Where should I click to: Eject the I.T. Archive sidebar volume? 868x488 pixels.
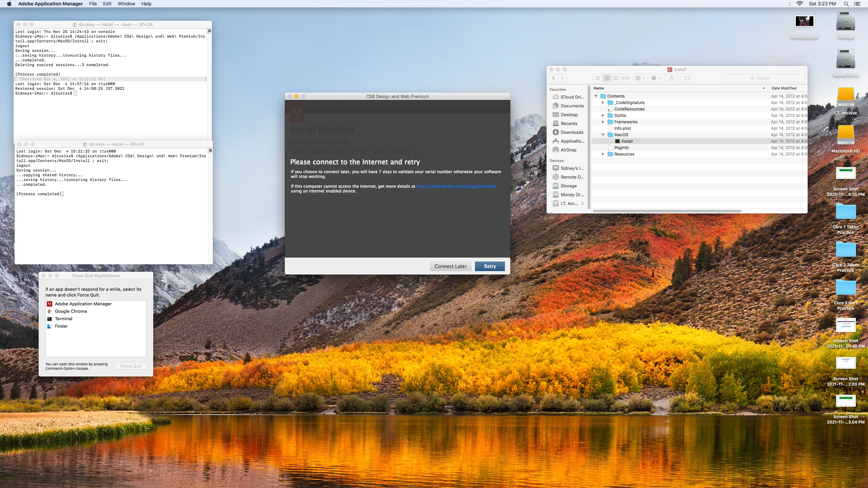583,203
